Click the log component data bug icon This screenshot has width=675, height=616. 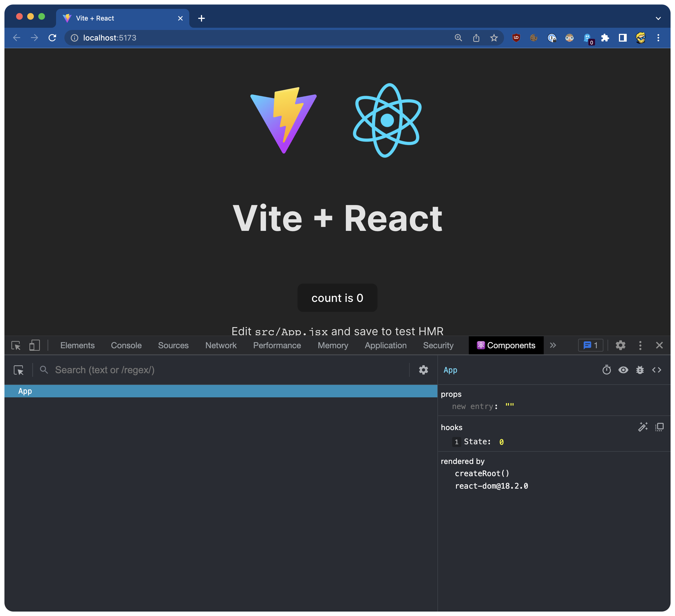click(640, 370)
